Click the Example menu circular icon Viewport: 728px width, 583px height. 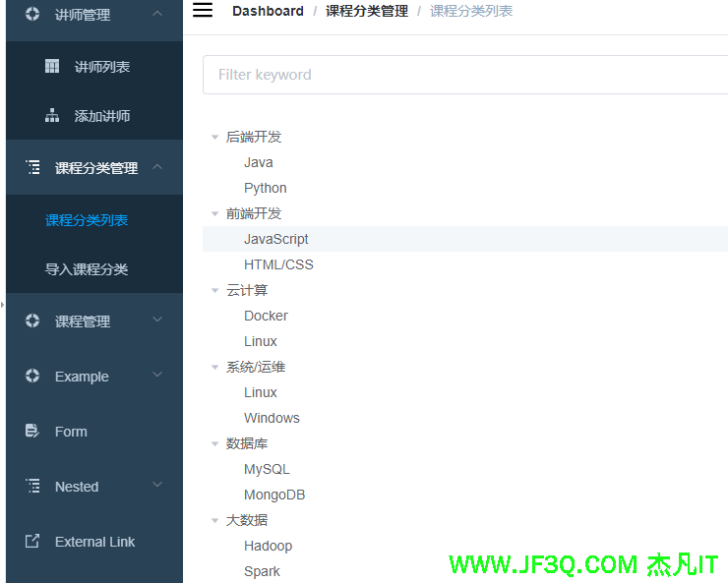(32, 377)
